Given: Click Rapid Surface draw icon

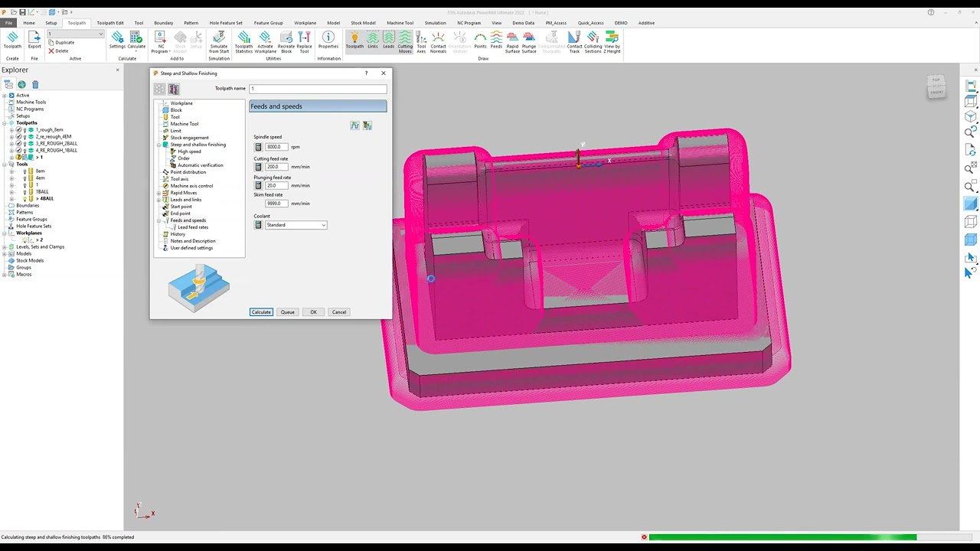Looking at the screenshot, I should (512, 42).
